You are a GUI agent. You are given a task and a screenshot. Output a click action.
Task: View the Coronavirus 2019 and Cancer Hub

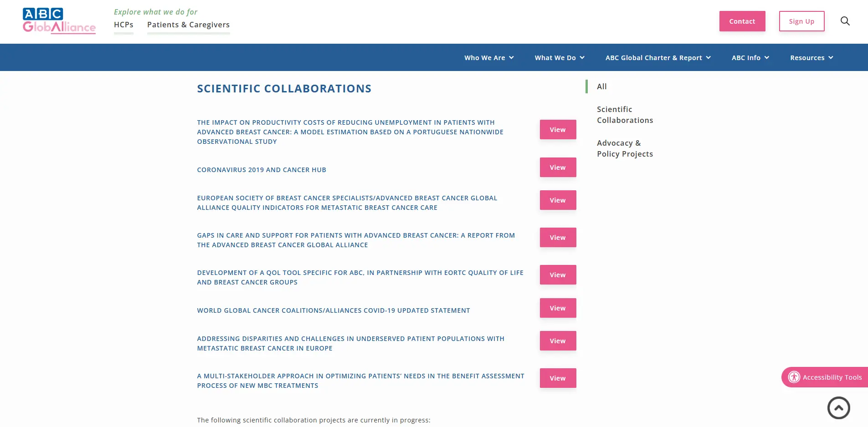558,167
